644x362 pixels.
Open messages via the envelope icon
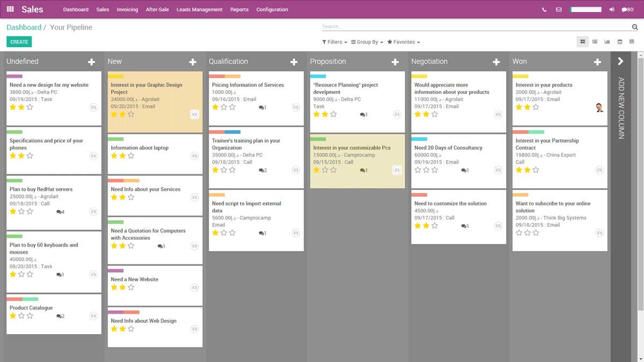[558, 9]
